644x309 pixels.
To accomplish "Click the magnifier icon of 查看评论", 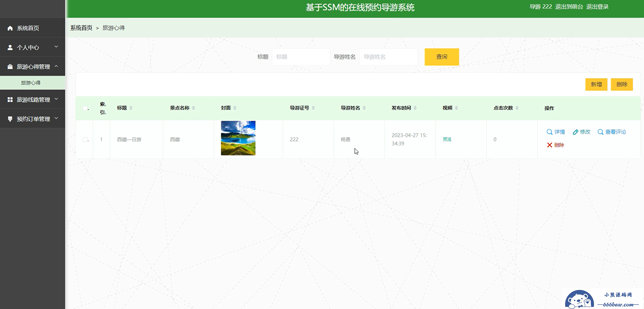I will point(600,132).
